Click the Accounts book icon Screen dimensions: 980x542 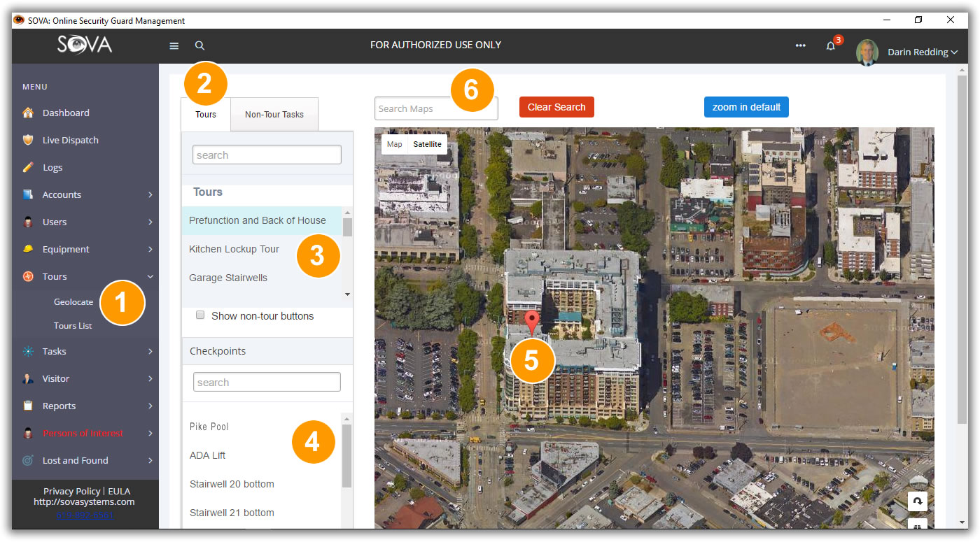(28, 194)
